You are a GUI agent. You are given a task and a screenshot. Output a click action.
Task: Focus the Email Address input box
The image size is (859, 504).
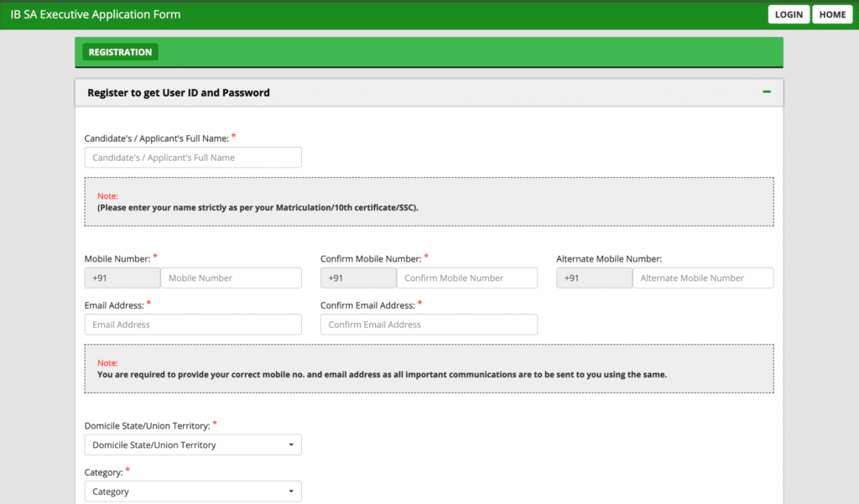pos(193,325)
